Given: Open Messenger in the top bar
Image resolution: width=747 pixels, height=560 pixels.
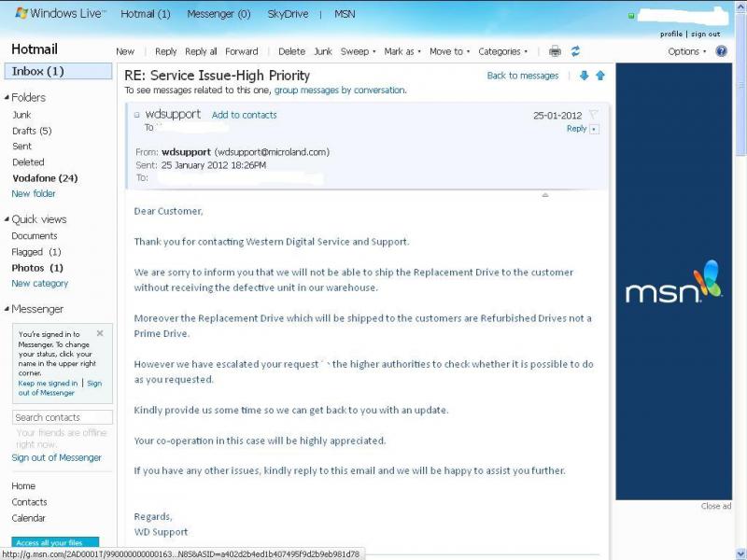Looking at the screenshot, I should point(218,14).
